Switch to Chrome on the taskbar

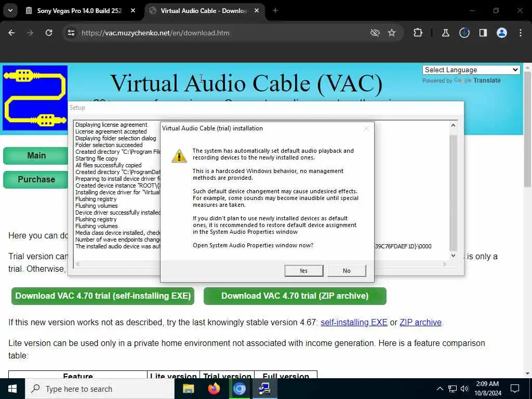(239, 389)
